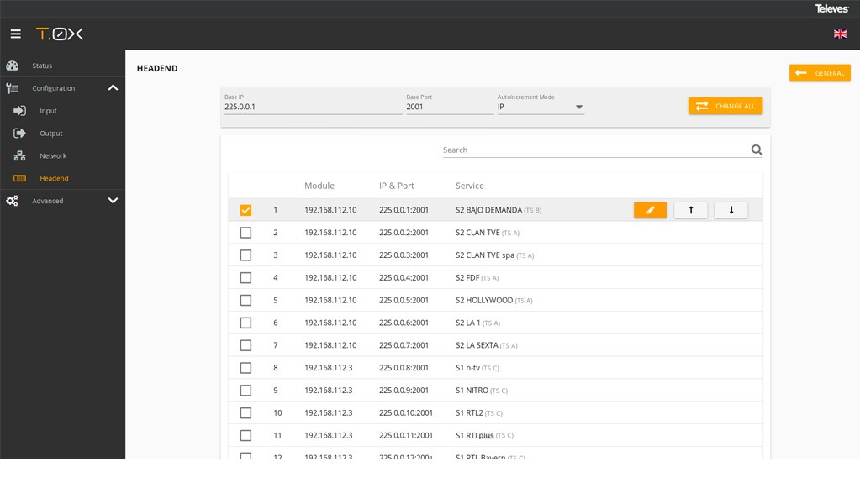
Task: Collapse the Configuration section
Action: (x=113, y=88)
